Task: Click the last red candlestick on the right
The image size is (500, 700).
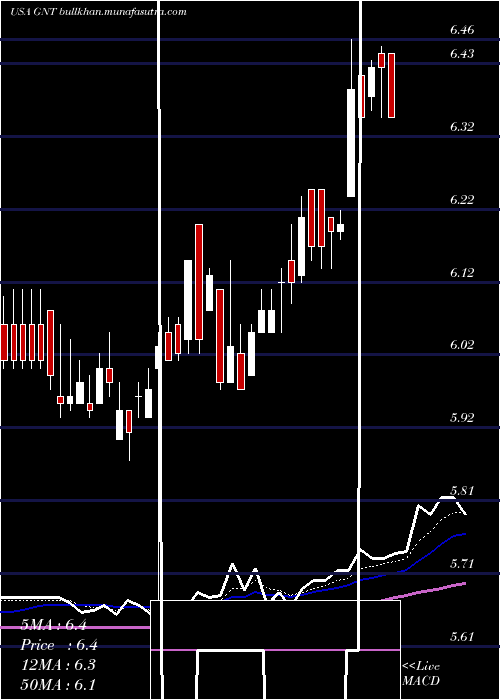Action: tap(392, 85)
